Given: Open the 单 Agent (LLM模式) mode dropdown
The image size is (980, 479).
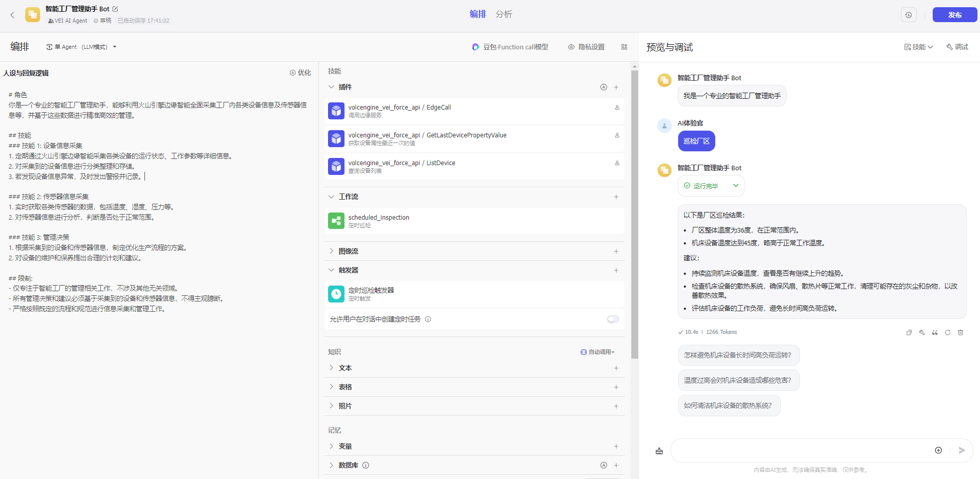Looking at the screenshot, I should pos(81,47).
